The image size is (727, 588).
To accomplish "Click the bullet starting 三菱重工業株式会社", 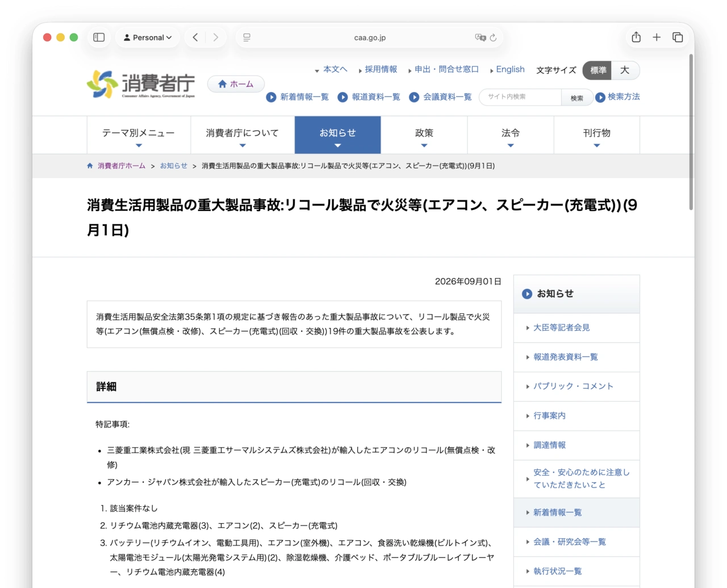I will click(x=301, y=457).
